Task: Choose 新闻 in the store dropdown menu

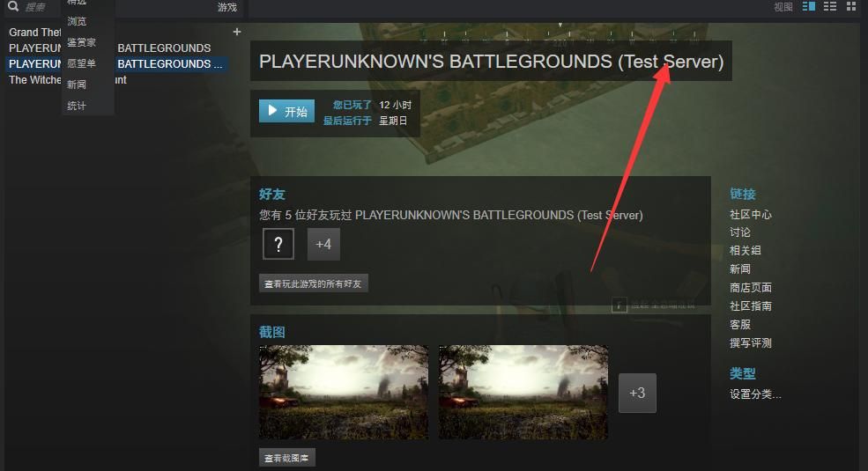Action: point(77,85)
